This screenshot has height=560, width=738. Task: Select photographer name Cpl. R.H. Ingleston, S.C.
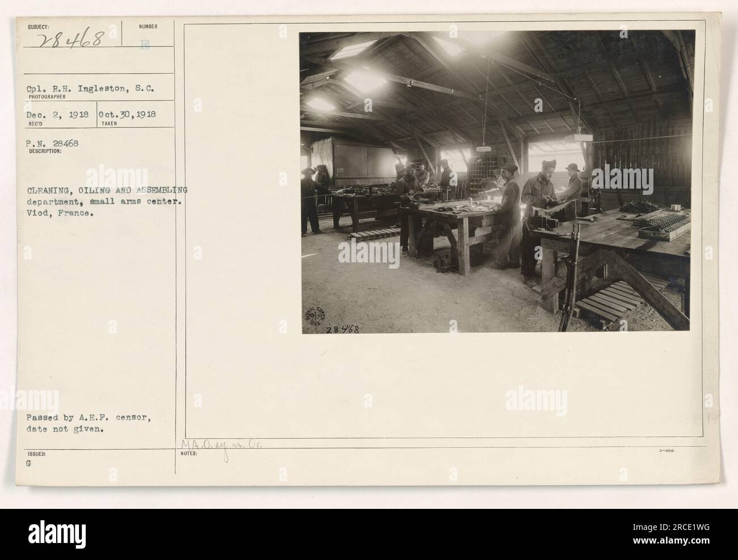[x=92, y=89]
